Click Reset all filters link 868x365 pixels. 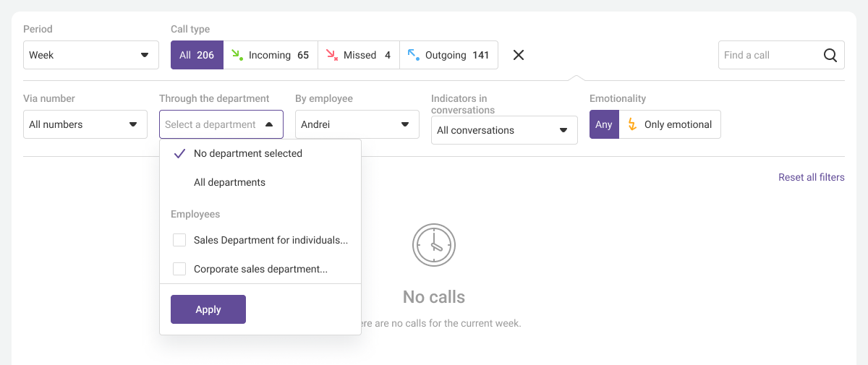(x=811, y=177)
